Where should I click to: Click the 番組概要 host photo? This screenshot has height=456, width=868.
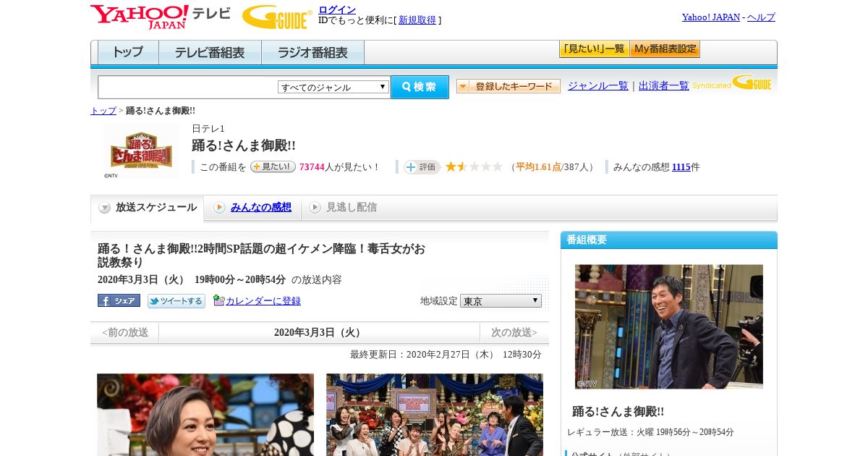[669, 326]
